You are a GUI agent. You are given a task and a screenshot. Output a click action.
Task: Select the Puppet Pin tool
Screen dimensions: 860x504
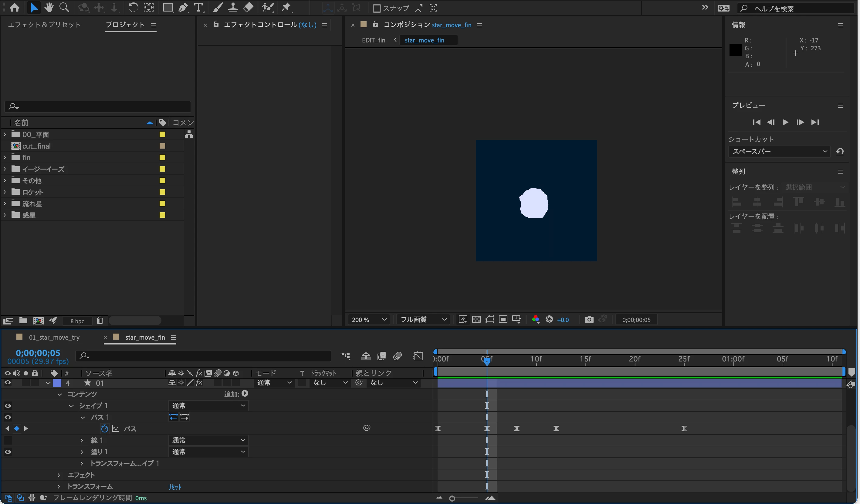click(x=286, y=8)
